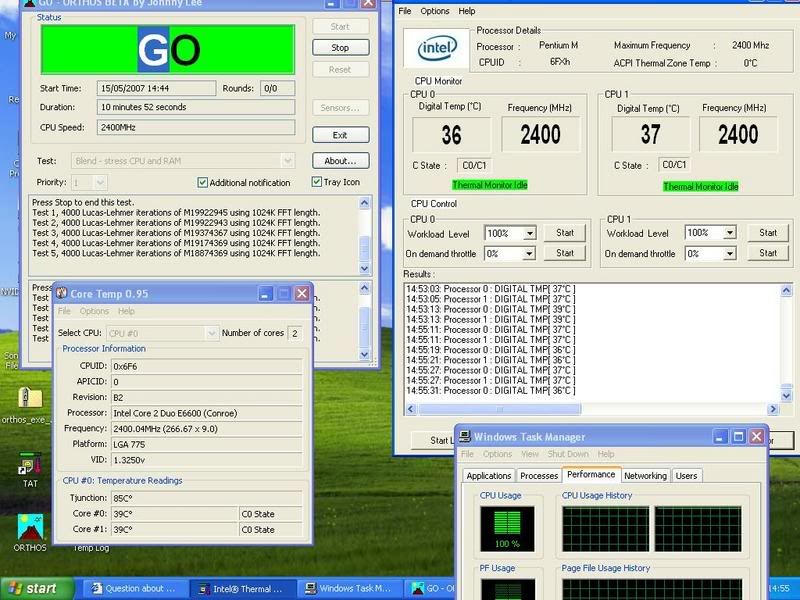Switch to the Processes tab in Task Manager

point(539,476)
